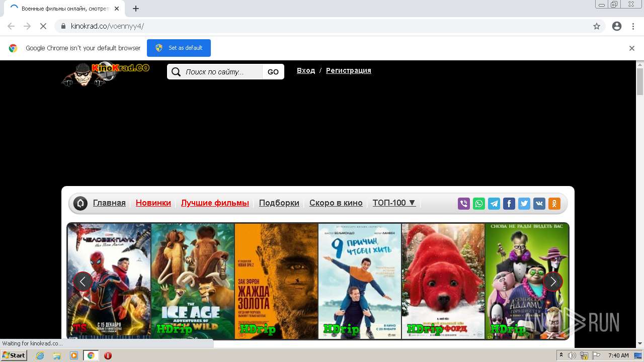Open a new browser tab
Screen dimensions: 644x362
(136, 9)
